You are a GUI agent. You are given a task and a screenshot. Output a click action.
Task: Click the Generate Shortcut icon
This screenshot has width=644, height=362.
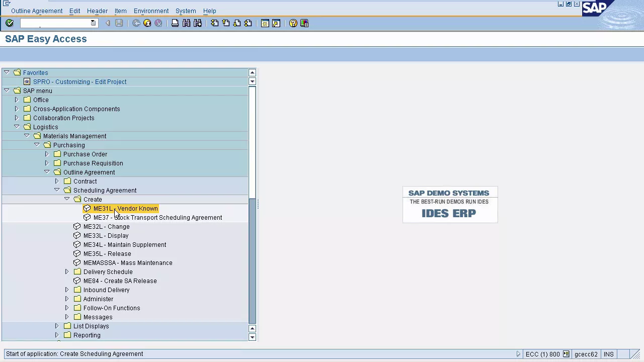276,23
